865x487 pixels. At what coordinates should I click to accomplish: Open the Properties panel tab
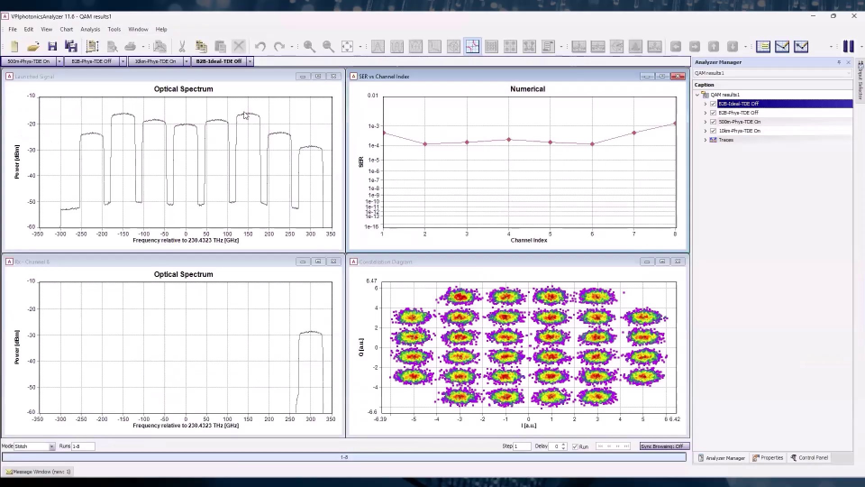[768, 458]
